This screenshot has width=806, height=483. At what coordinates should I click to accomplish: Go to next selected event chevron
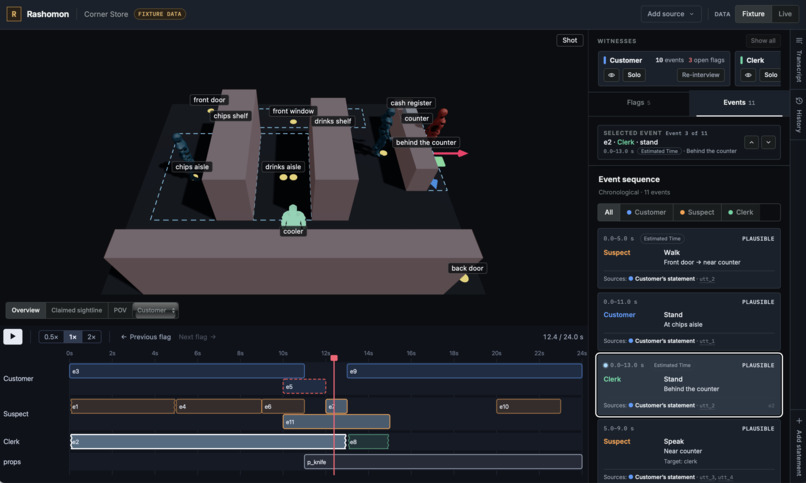point(768,142)
